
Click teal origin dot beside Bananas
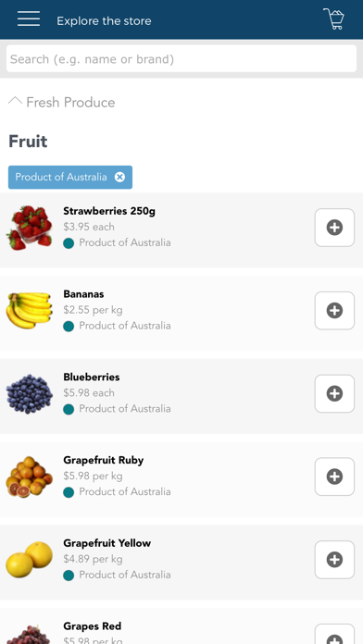[69, 327]
